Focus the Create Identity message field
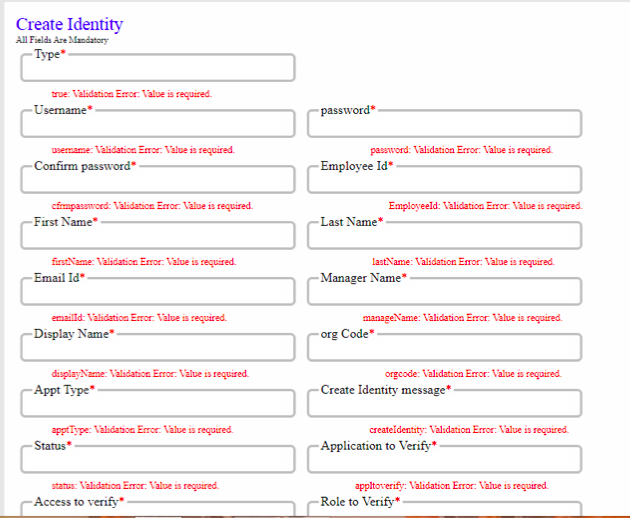 (445, 403)
